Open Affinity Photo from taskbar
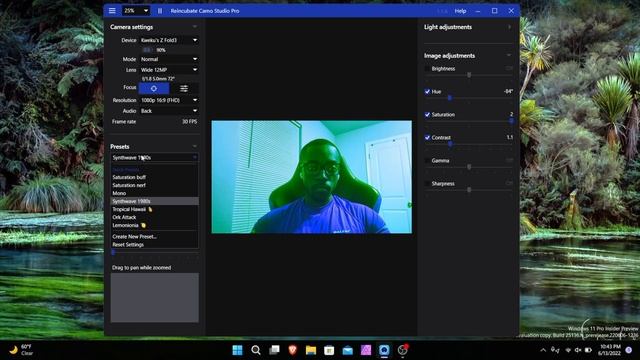 [x=366, y=350]
